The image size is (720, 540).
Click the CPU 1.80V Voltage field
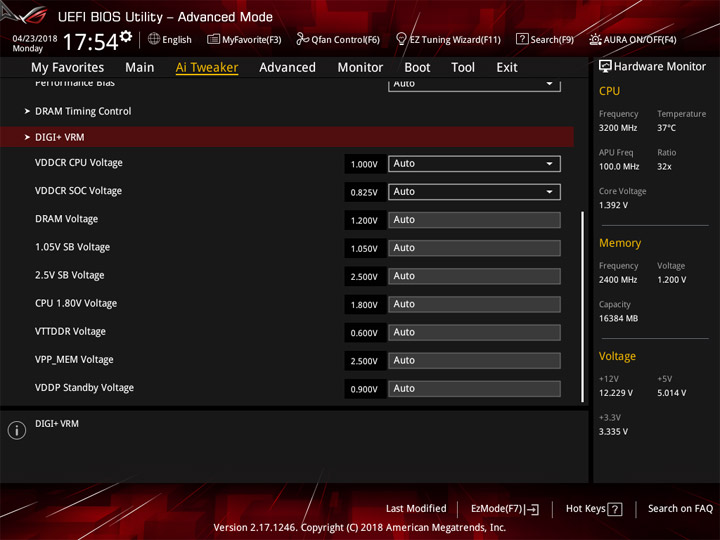click(474, 304)
